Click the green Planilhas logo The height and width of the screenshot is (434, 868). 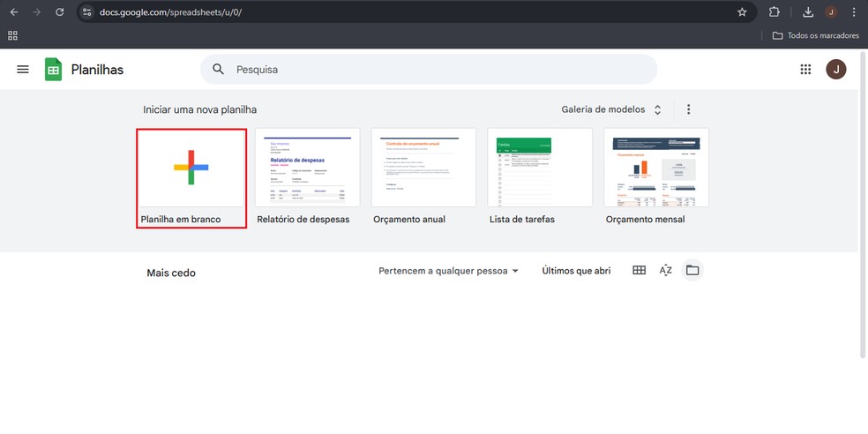point(53,69)
